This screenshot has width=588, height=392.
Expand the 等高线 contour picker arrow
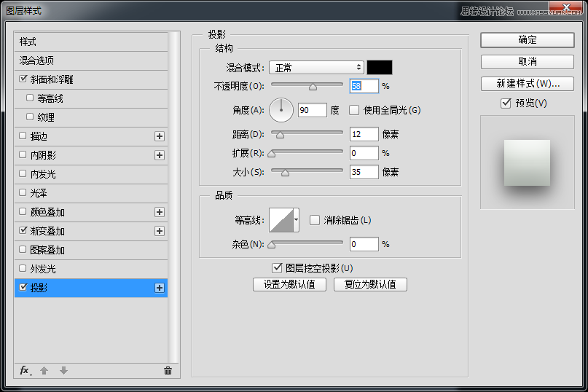pyautogui.click(x=297, y=220)
